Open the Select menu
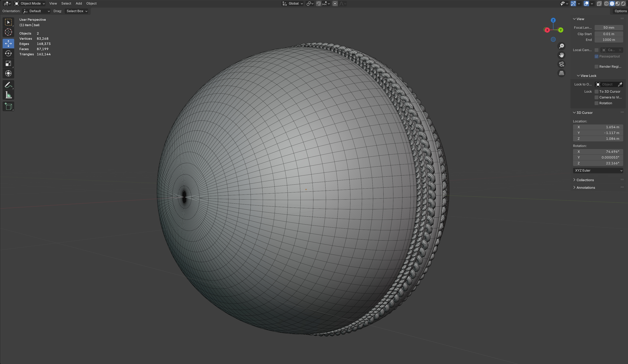Image resolution: width=628 pixels, height=364 pixels. (66, 3)
